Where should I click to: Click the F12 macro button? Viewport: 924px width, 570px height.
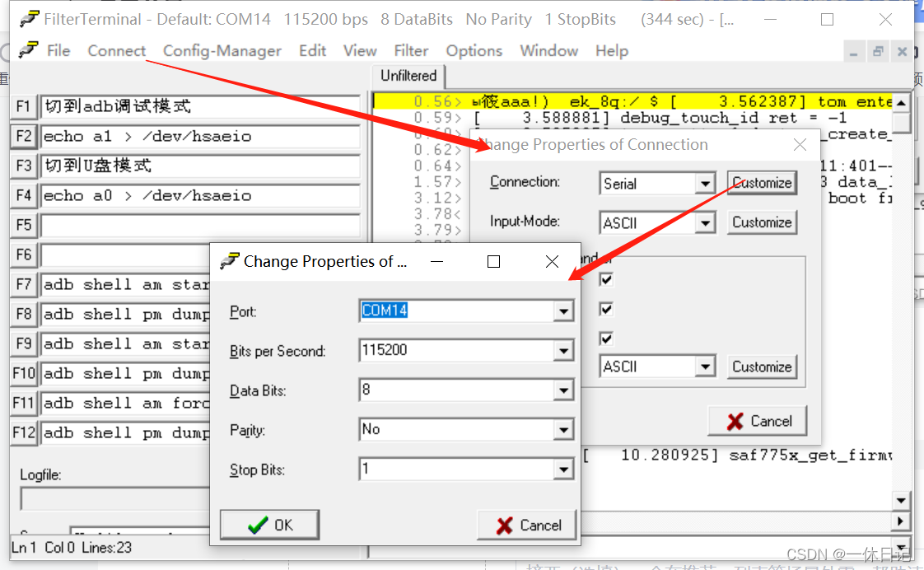tap(24, 432)
